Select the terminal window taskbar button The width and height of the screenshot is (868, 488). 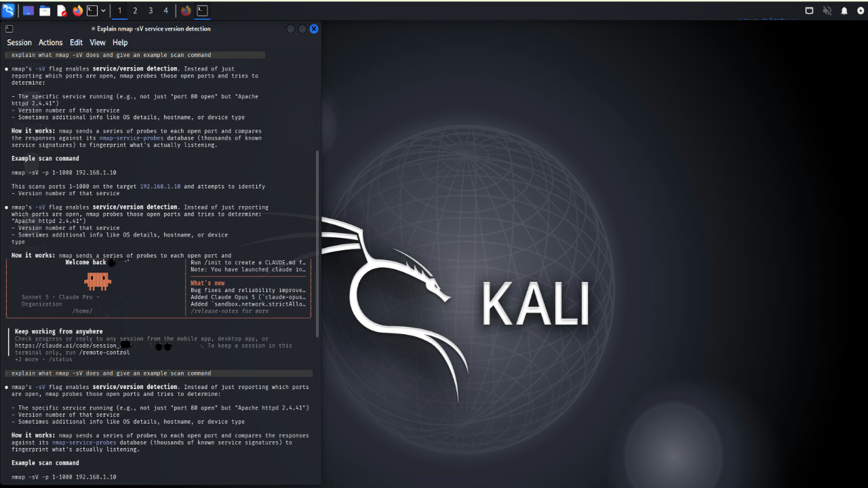[x=203, y=11]
